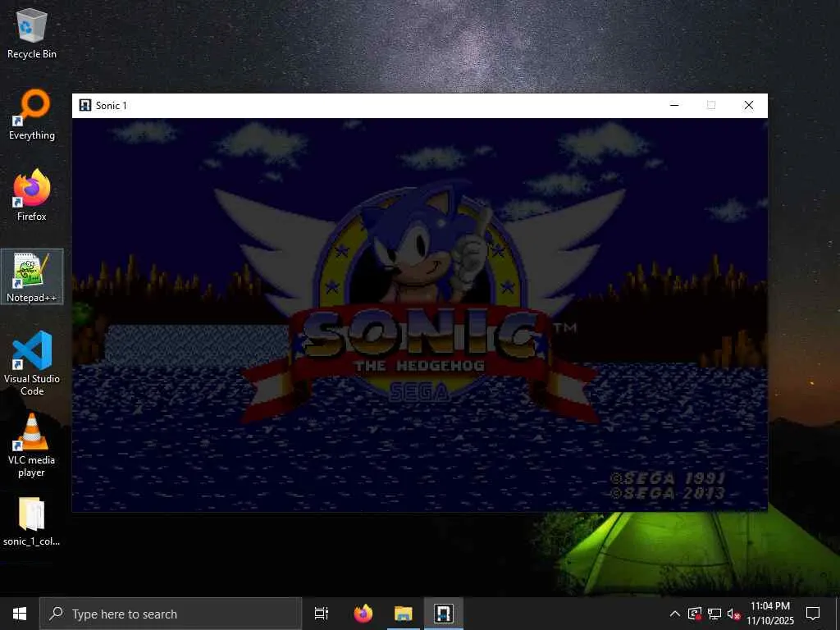Click the muted volume tray icon

(x=733, y=614)
